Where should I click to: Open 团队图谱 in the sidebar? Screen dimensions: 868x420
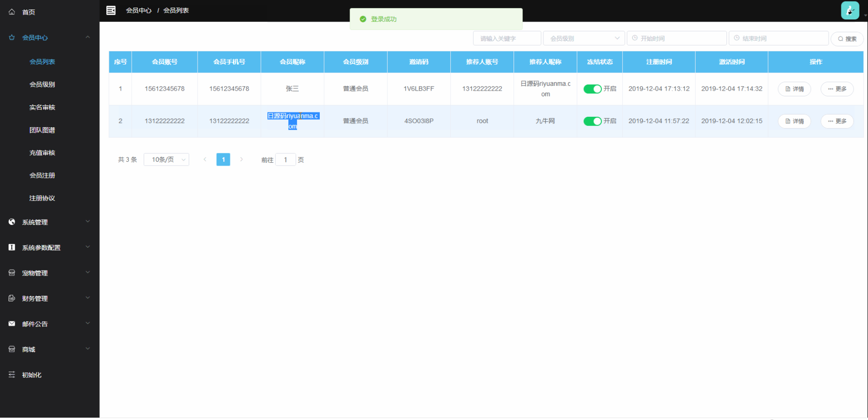coord(42,130)
